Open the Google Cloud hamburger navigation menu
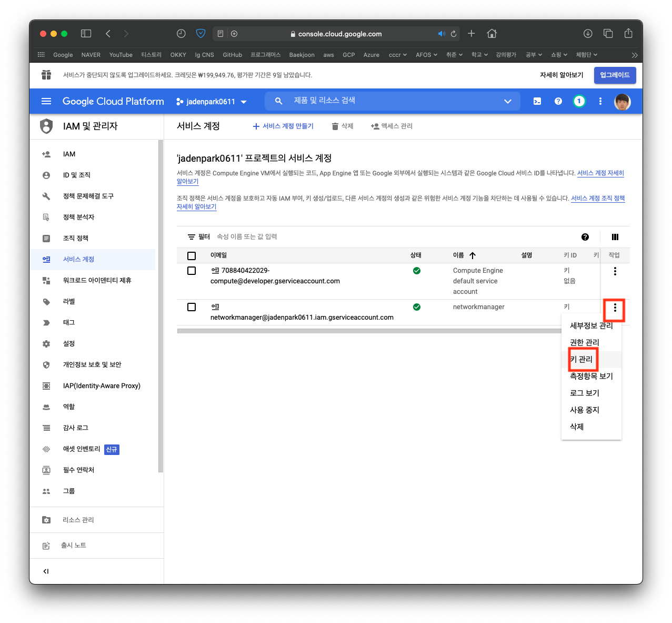The image size is (672, 623). point(46,101)
